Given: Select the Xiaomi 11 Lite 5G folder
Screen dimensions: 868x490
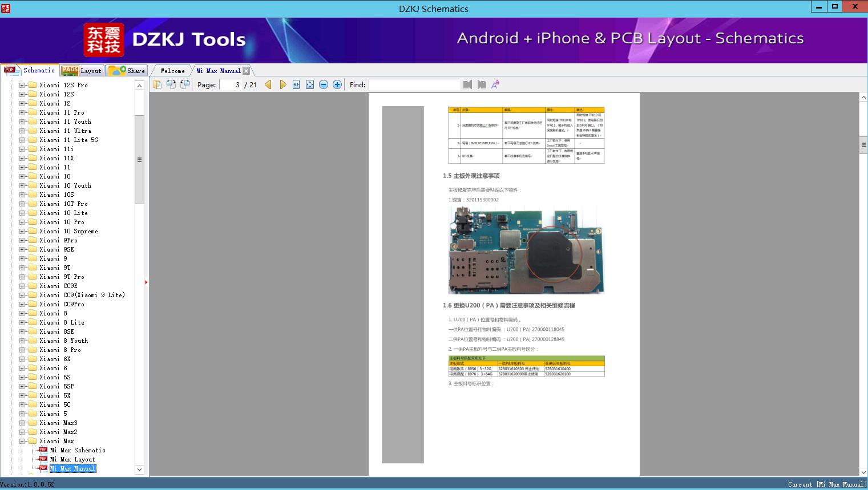Looking at the screenshot, I should tap(68, 140).
